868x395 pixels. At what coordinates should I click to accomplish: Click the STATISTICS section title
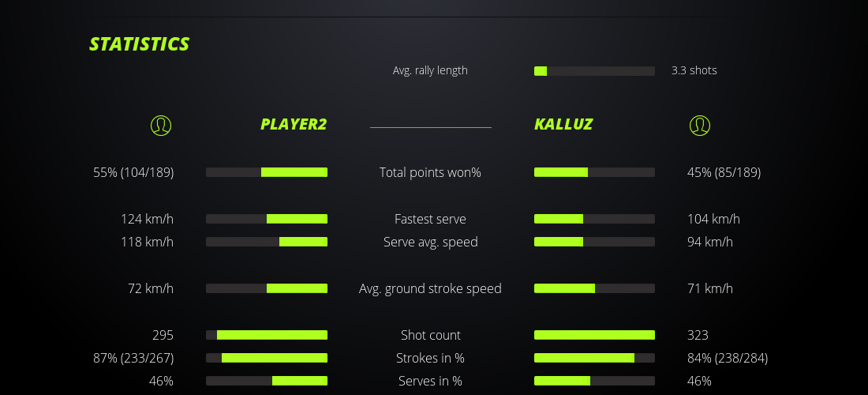coord(140,44)
